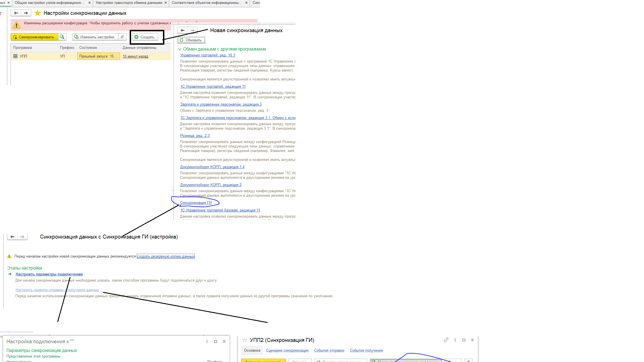Click the open-in-window icon beside Изменить настройки
Image resolution: width=644 pixels, height=362 pixels.
click(122, 37)
